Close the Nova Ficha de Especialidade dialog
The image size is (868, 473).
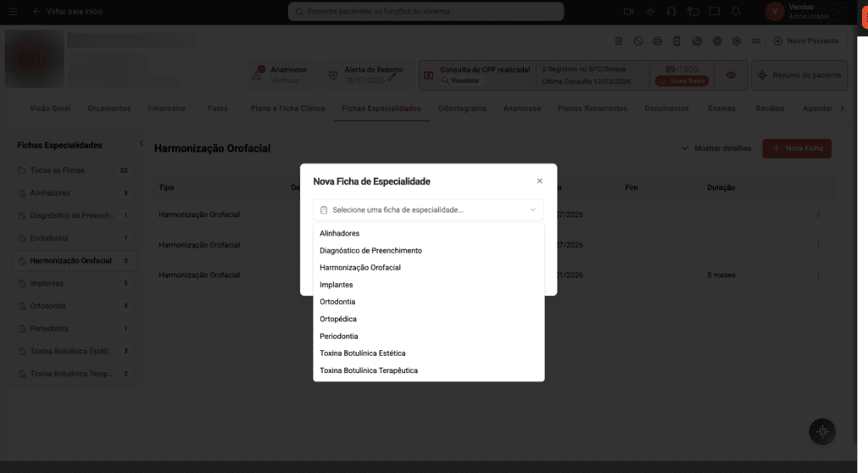pyautogui.click(x=540, y=181)
